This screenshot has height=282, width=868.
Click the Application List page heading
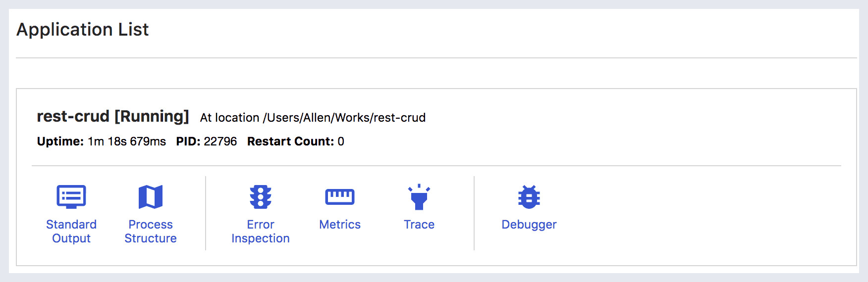point(83,30)
